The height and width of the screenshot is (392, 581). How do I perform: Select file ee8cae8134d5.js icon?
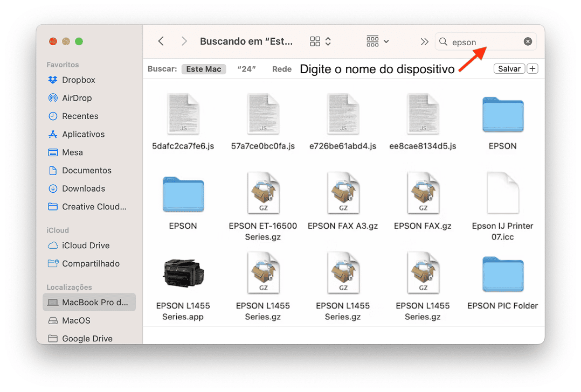423,114
